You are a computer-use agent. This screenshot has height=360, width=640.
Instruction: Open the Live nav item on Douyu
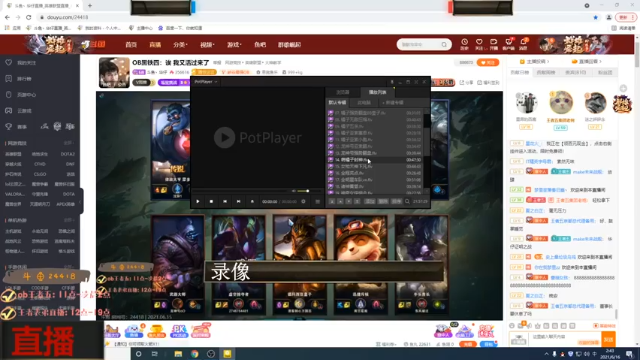click(155, 44)
